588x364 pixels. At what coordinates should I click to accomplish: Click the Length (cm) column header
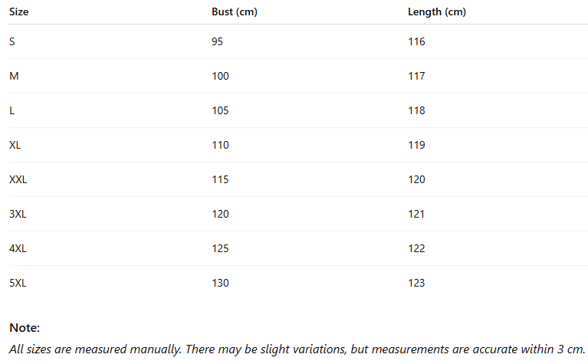tap(437, 12)
